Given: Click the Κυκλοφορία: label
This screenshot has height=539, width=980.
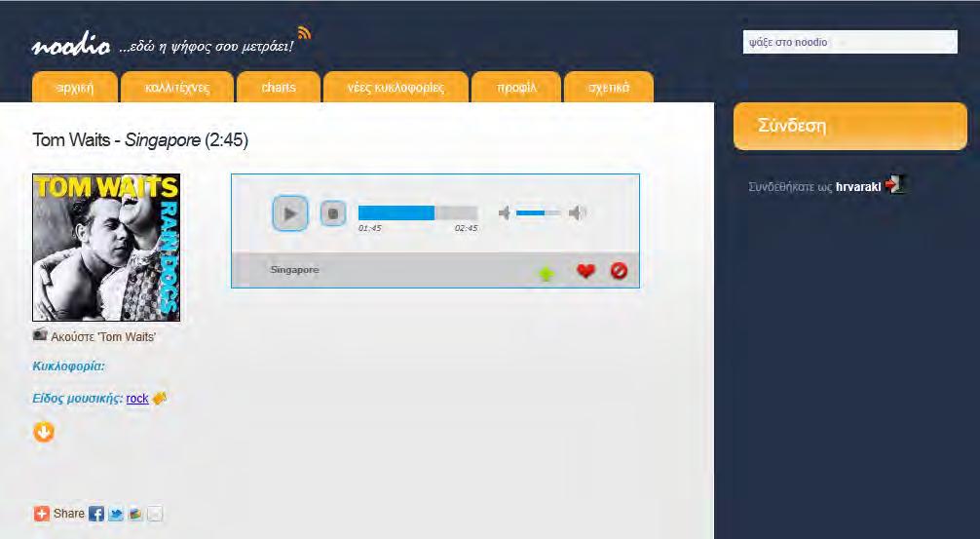Looking at the screenshot, I should pos(69,366).
